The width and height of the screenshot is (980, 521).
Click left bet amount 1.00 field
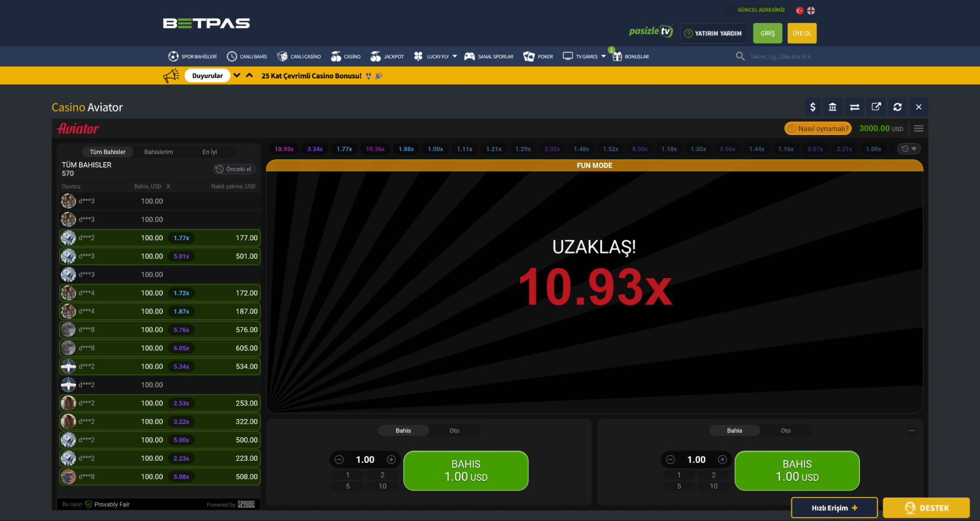pyautogui.click(x=365, y=459)
